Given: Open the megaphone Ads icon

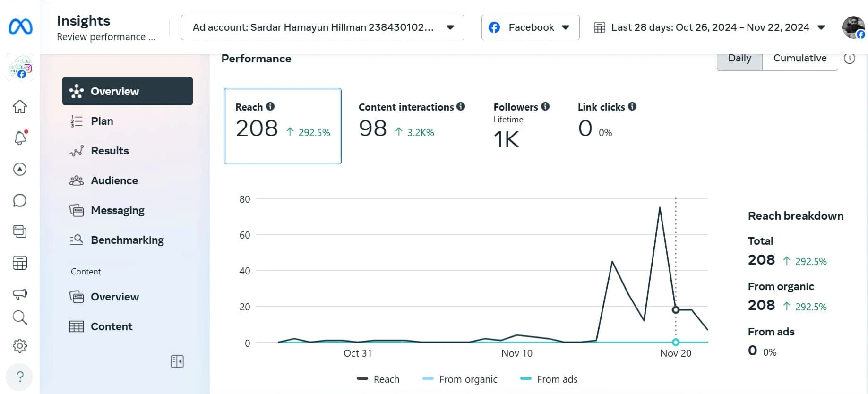Looking at the screenshot, I should pos(20,294).
